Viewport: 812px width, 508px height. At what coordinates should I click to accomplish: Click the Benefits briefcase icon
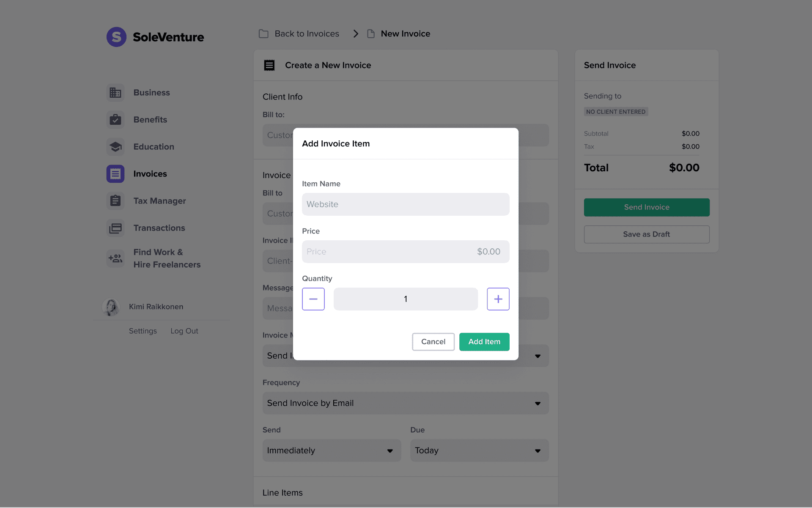(115, 120)
